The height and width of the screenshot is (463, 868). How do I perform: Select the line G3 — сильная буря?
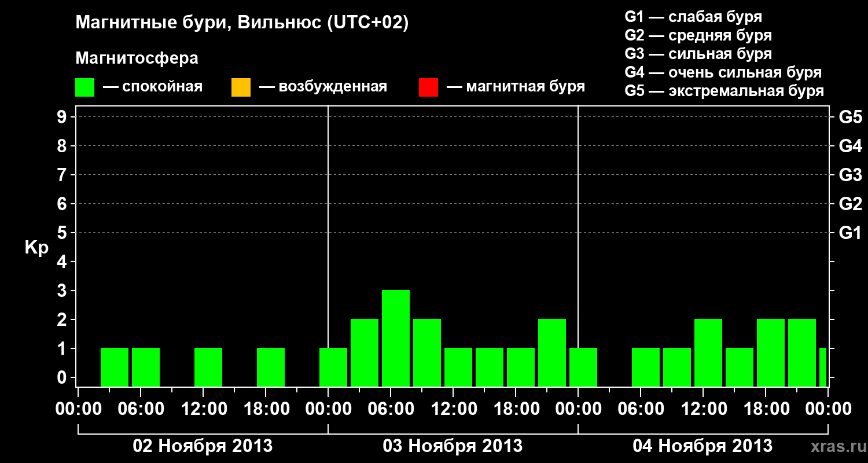pyautogui.click(x=698, y=54)
